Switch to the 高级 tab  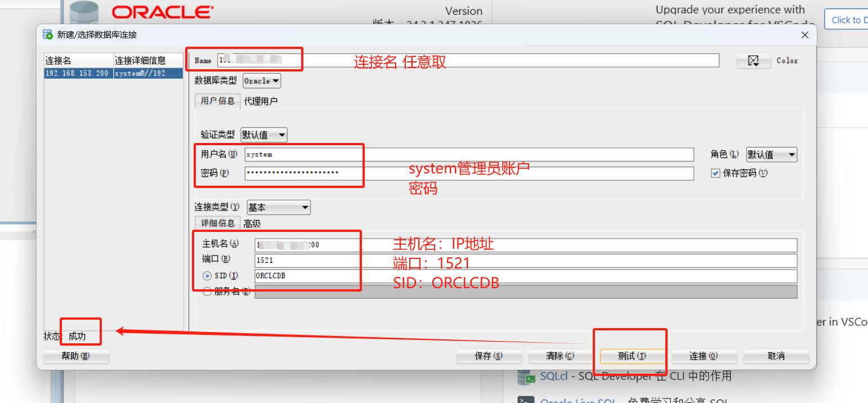pyautogui.click(x=252, y=223)
